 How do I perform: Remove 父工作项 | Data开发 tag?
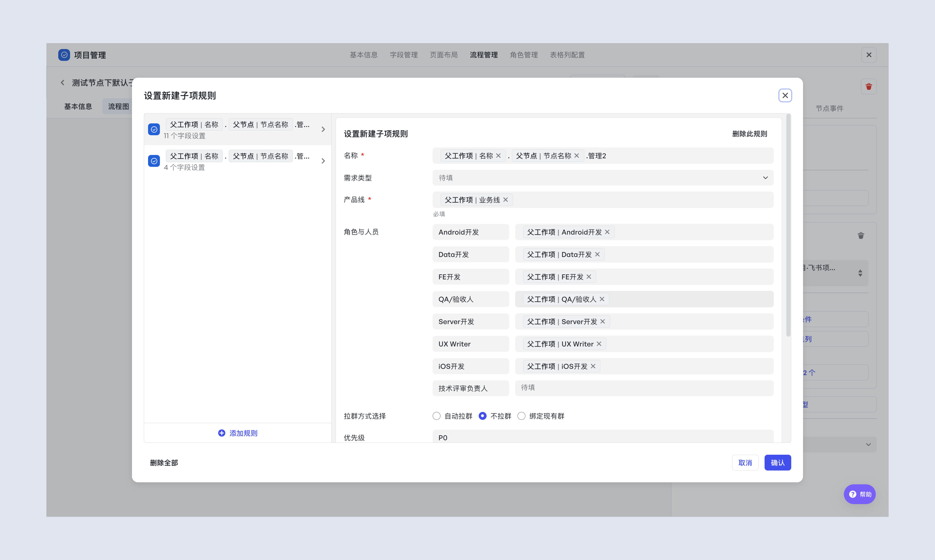pyautogui.click(x=597, y=254)
